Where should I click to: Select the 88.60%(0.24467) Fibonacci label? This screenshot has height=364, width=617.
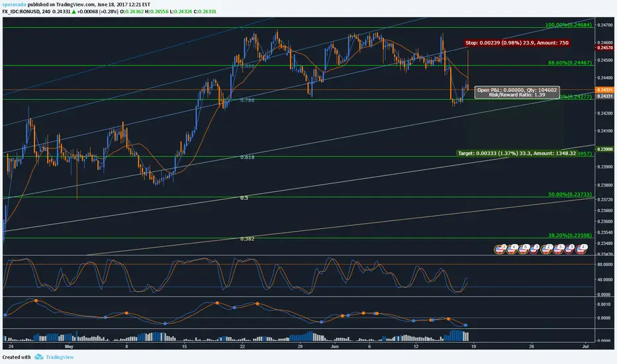[570, 63]
